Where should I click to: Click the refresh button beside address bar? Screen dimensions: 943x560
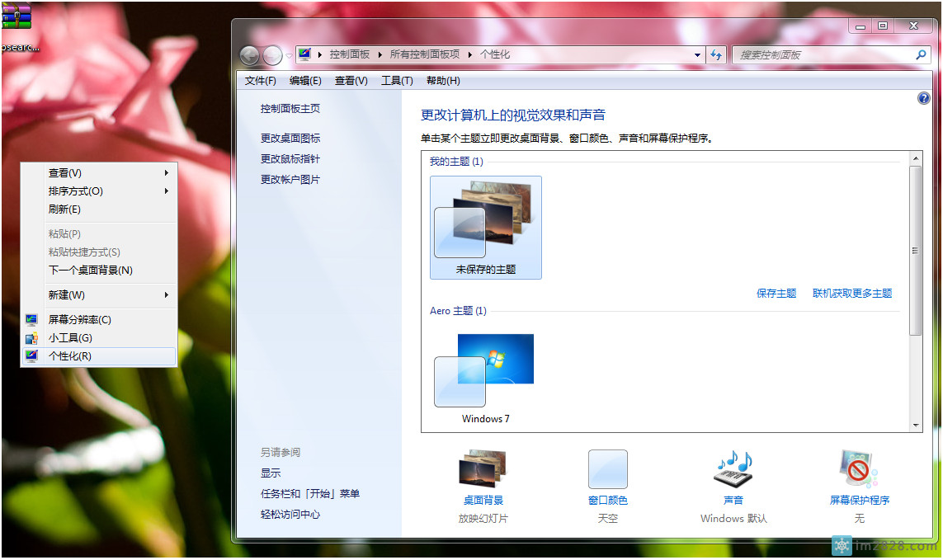click(716, 54)
